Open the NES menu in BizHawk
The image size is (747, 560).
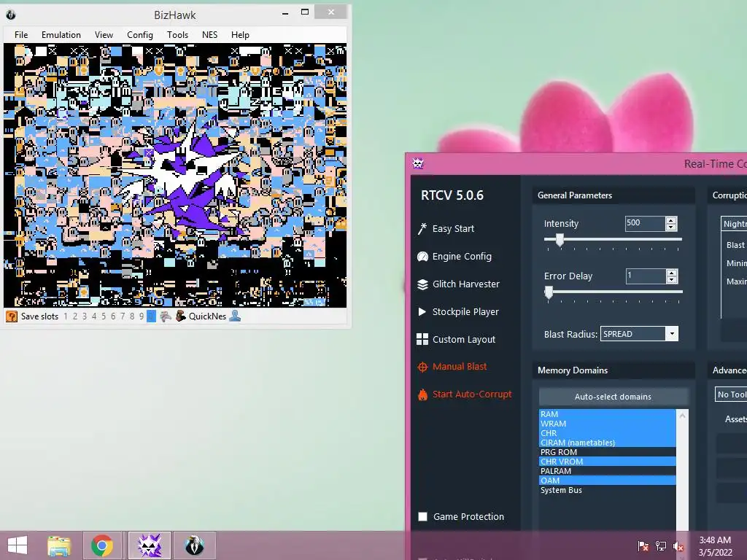[x=209, y=35]
